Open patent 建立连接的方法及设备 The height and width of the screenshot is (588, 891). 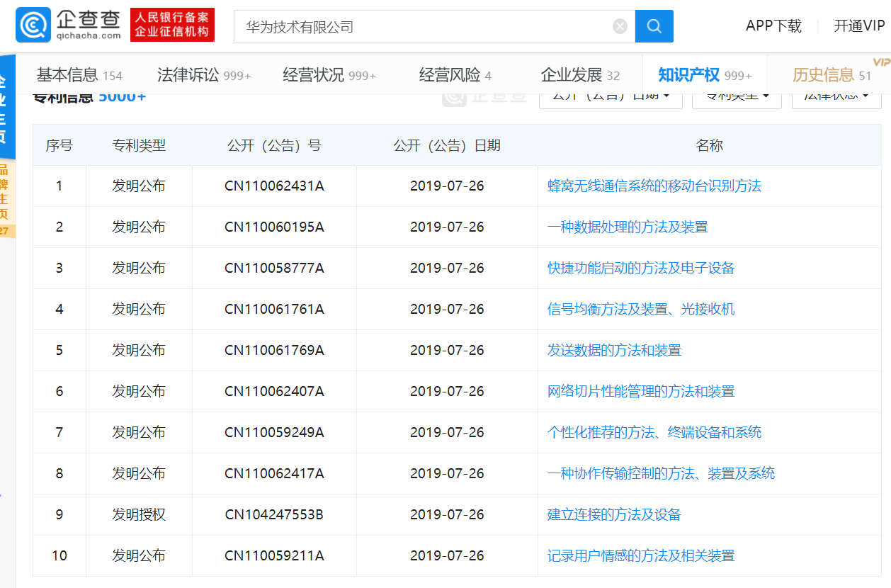(x=614, y=514)
